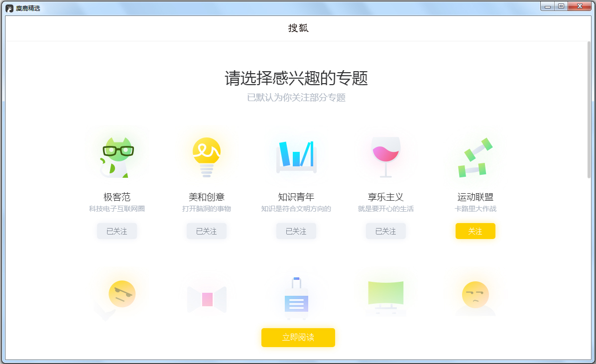The image size is (596, 364).
Task: Click the 搜狐 header title
Action: pos(298,28)
